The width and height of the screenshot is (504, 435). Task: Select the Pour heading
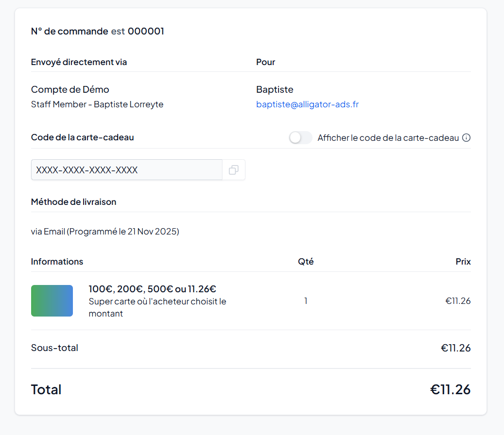coord(265,62)
